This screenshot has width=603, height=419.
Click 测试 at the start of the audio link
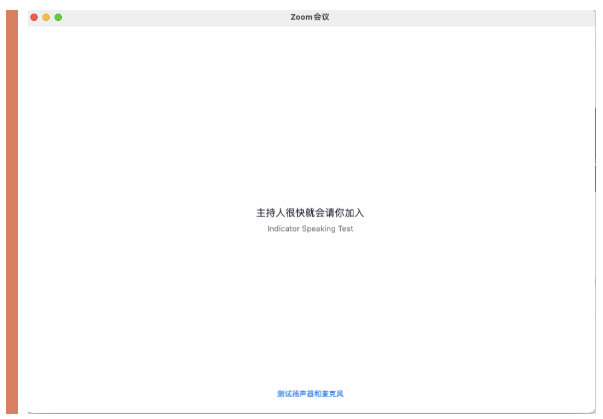[x=284, y=394]
